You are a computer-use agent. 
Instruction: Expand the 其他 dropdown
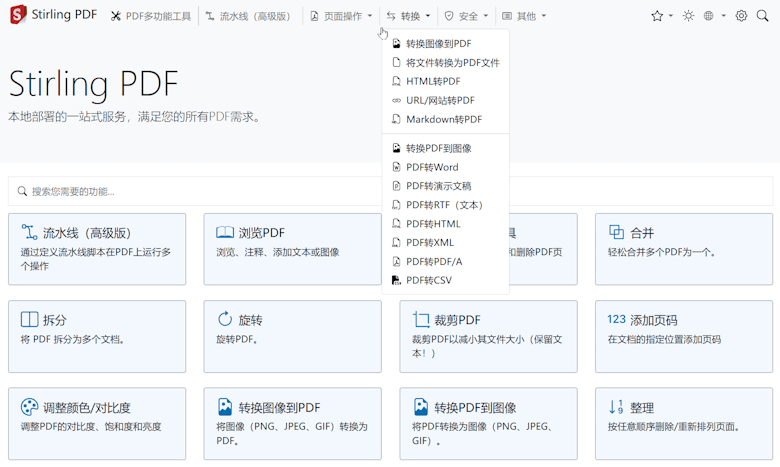(x=524, y=16)
